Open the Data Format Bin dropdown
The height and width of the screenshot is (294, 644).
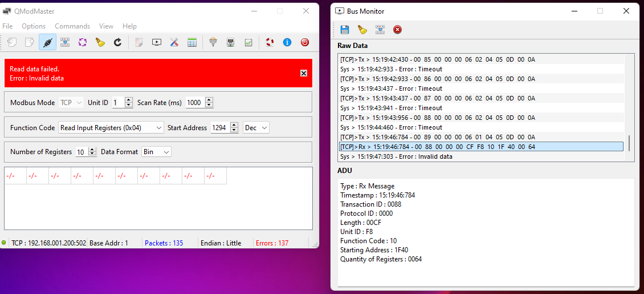157,152
